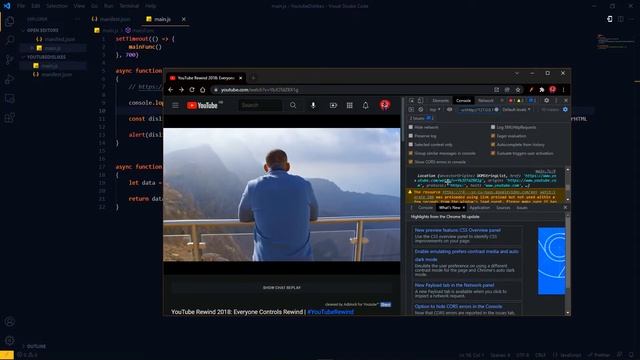Open the Default levels dropdown
The width and height of the screenshot is (640, 360).
click(516, 109)
